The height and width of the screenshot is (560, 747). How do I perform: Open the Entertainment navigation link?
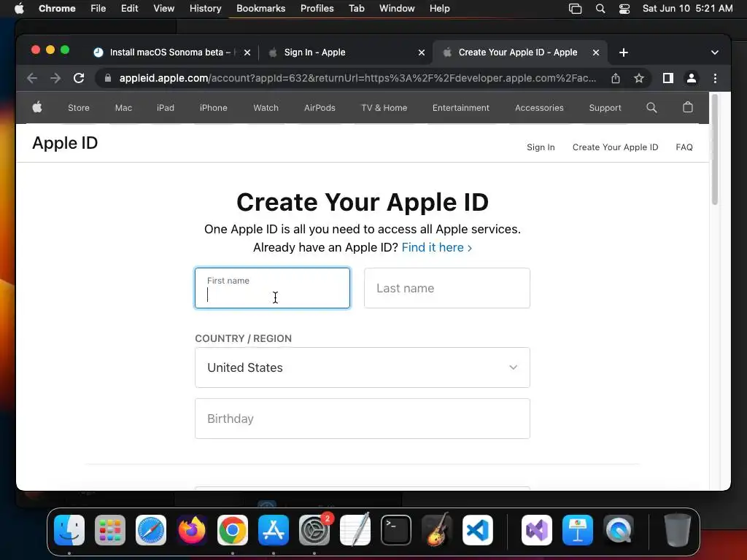click(461, 108)
